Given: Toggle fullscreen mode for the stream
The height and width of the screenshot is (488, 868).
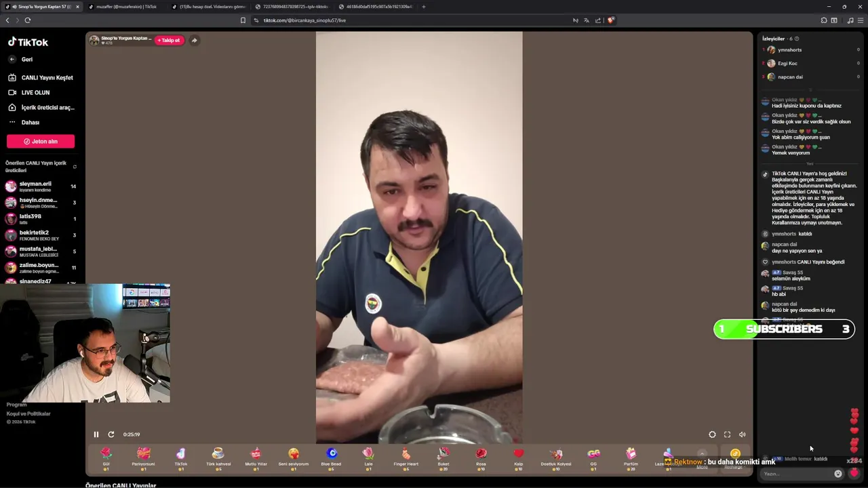Looking at the screenshot, I should click(727, 434).
